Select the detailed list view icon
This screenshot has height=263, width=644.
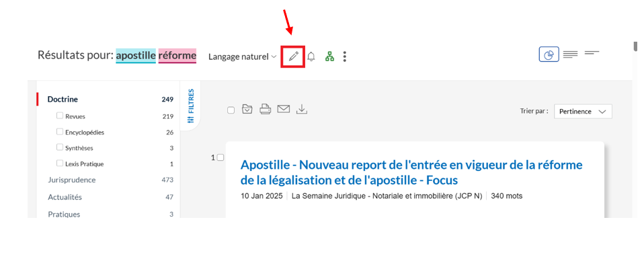click(571, 54)
